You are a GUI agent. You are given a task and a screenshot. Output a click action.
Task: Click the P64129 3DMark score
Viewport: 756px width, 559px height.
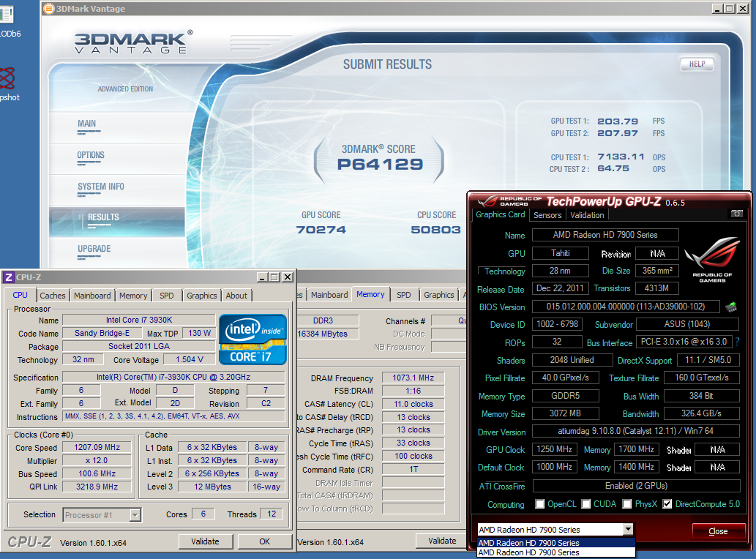(380, 165)
